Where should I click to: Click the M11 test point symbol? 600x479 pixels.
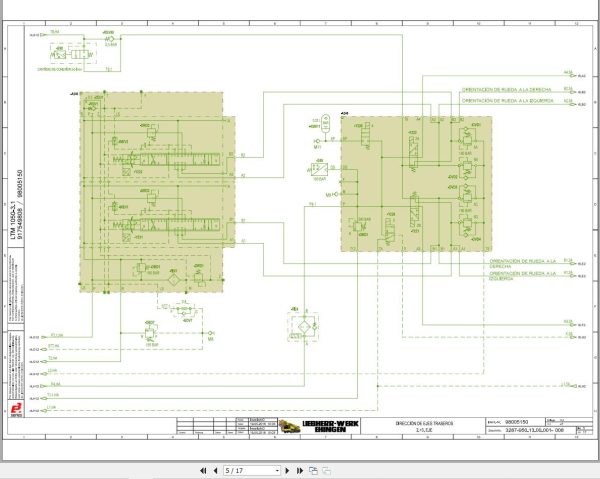pyautogui.click(x=317, y=142)
